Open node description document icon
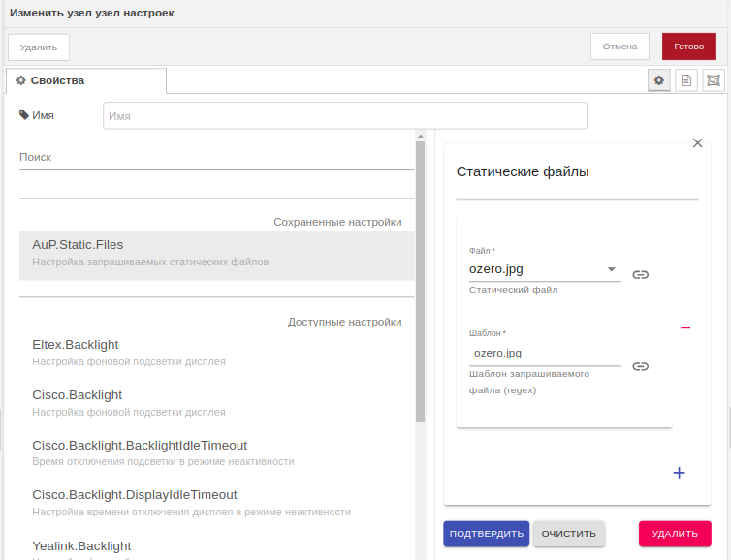Screen dimensions: 731x560 coord(686,80)
